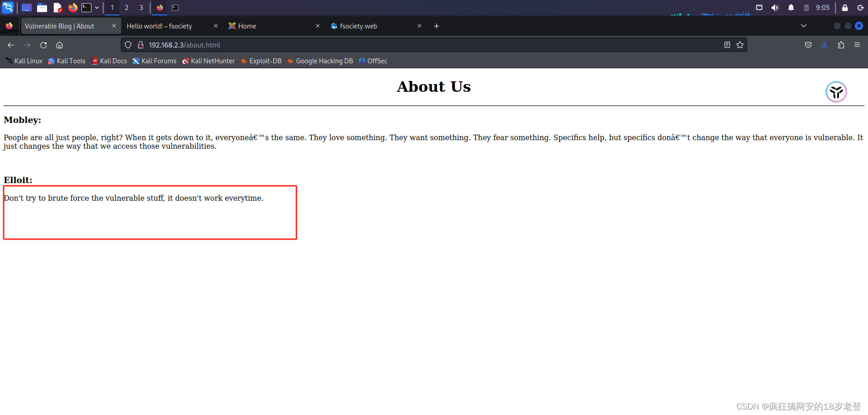Open Exploit-DB bookmark
This screenshot has width=868, height=415.
pos(261,61)
